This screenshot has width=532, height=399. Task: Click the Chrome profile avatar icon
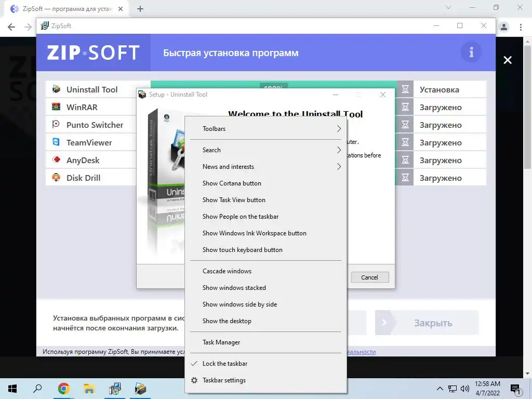[x=504, y=27]
